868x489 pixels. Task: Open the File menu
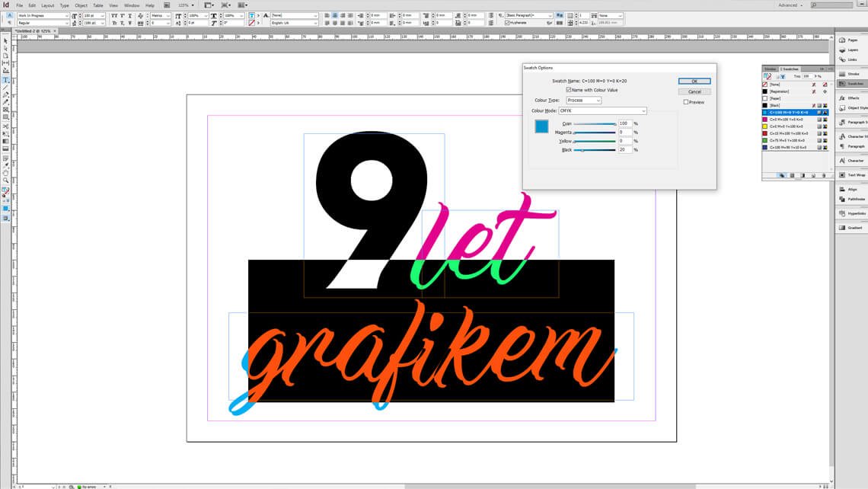pyautogui.click(x=19, y=5)
